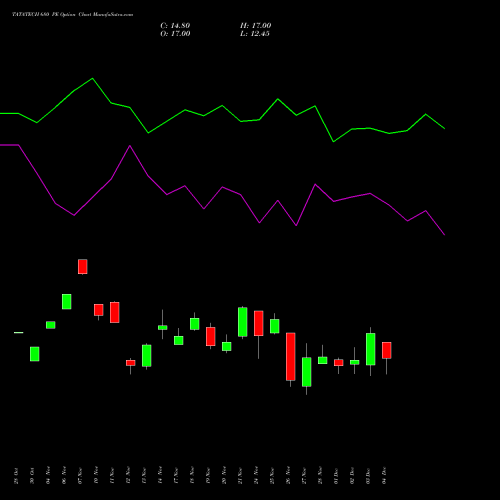Click the 10 Nov date axis label
This screenshot has height=500, width=500.
[x=96, y=475]
